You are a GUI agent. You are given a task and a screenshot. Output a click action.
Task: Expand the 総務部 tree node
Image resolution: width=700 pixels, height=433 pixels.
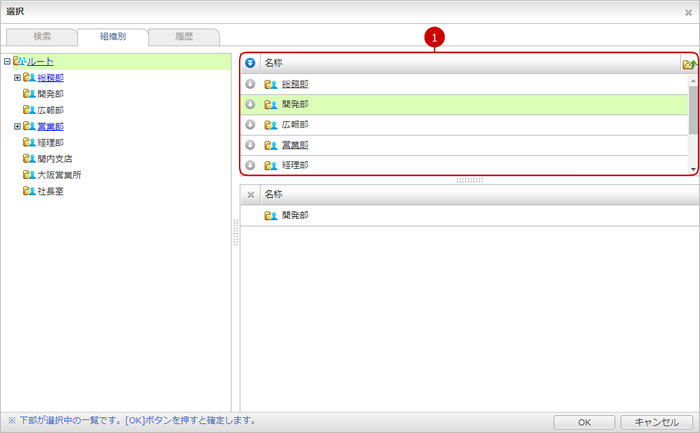17,77
